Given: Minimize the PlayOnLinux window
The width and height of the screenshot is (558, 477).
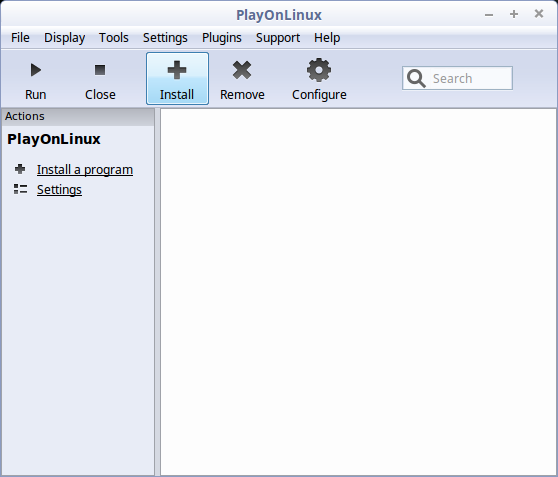Looking at the screenshot, I should (x=489, y=15).
